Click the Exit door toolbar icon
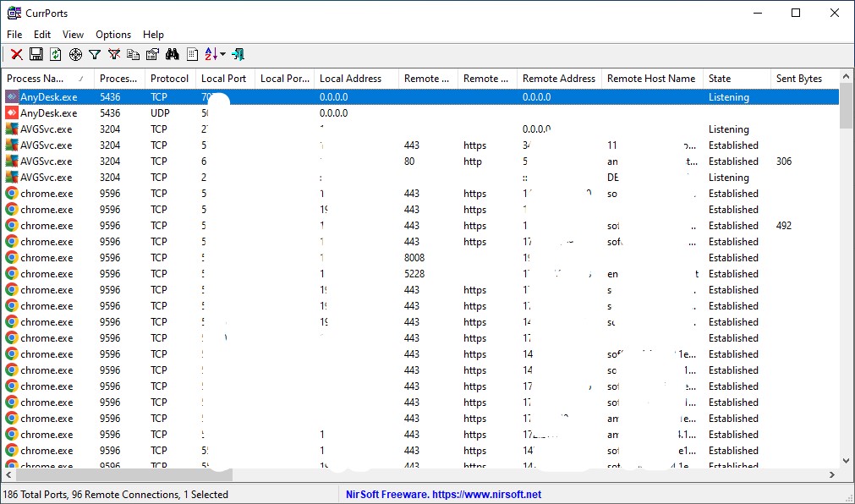 [238, 54]
